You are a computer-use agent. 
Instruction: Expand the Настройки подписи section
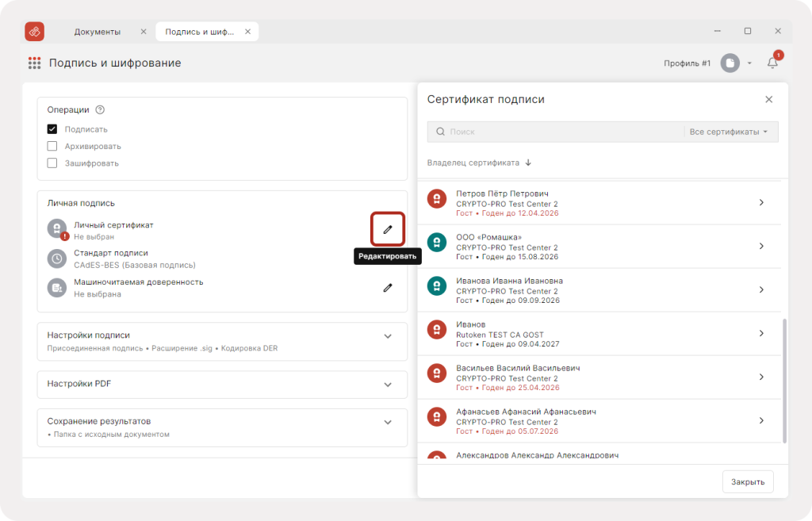222,341
